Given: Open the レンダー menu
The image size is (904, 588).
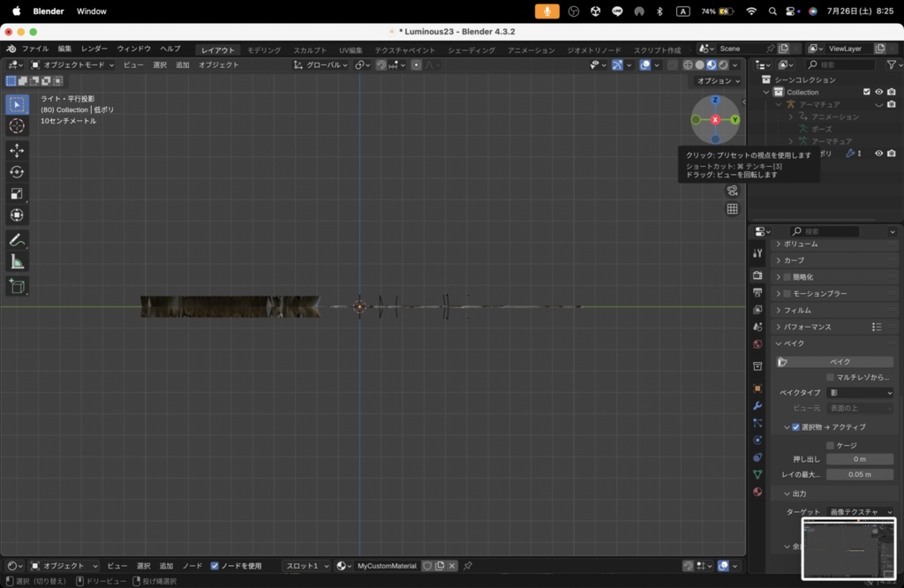Looking at the screenshot, I should (94, 49).
